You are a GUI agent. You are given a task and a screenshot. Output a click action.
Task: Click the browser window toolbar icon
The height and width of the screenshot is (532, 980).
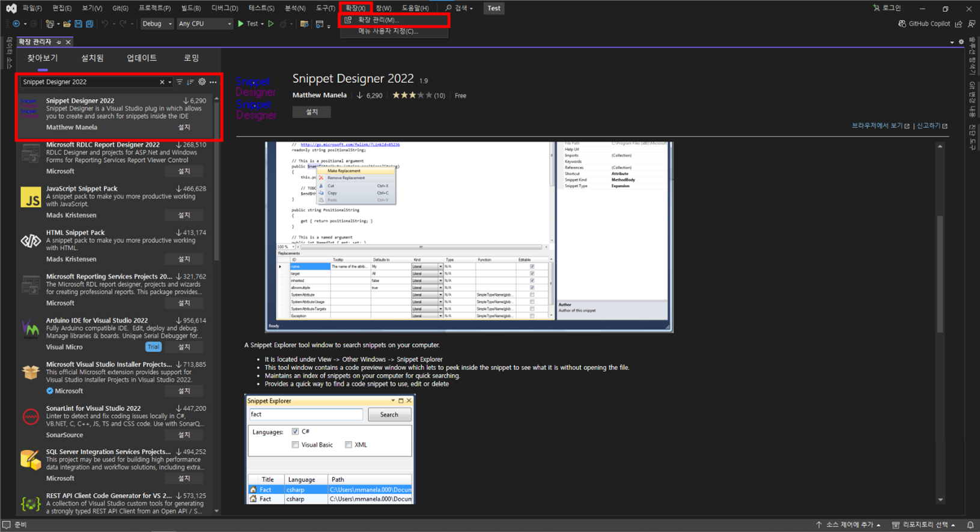(x=320, y=24)
